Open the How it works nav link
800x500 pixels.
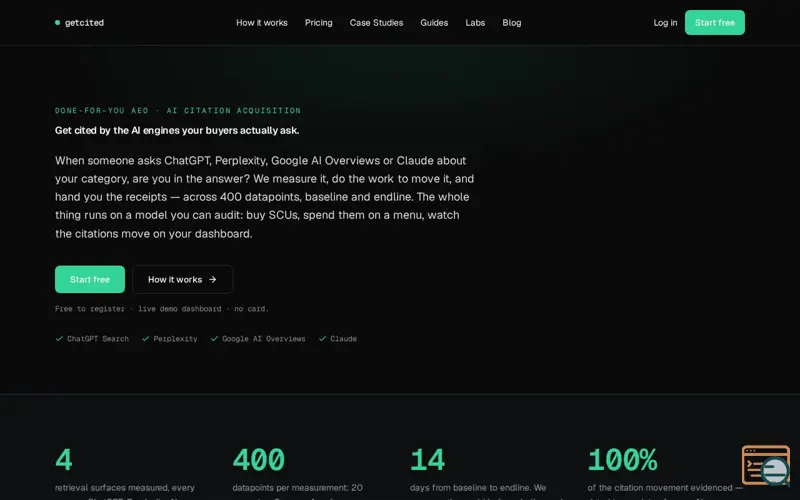pos(262,22)
